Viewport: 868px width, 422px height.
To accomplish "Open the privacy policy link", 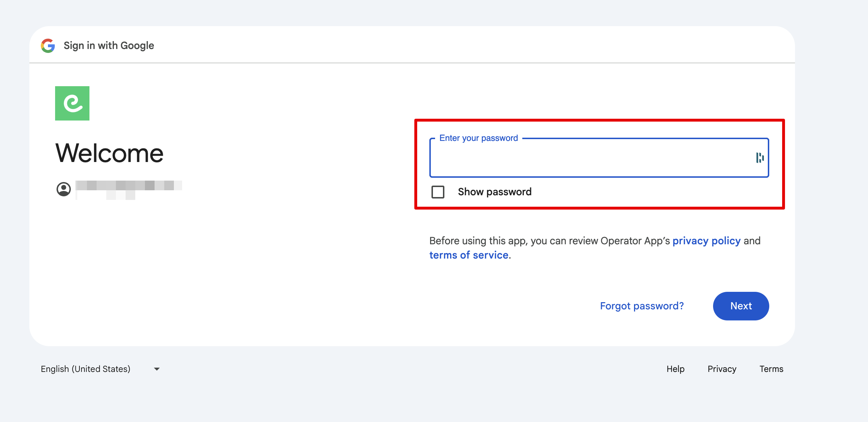I will click(x=706, y=241).
